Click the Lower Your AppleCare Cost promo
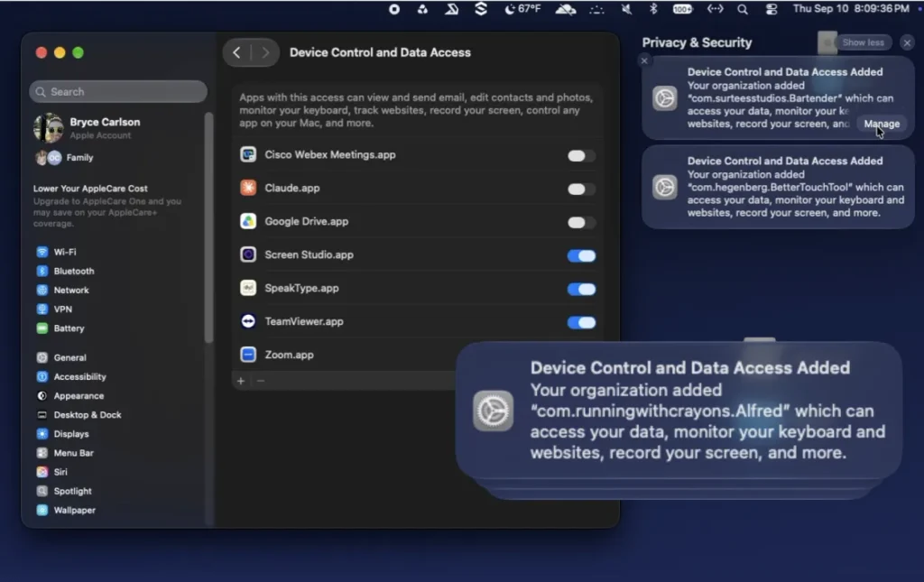Viewport: 924px width, 582px height. tap(107, 206)
